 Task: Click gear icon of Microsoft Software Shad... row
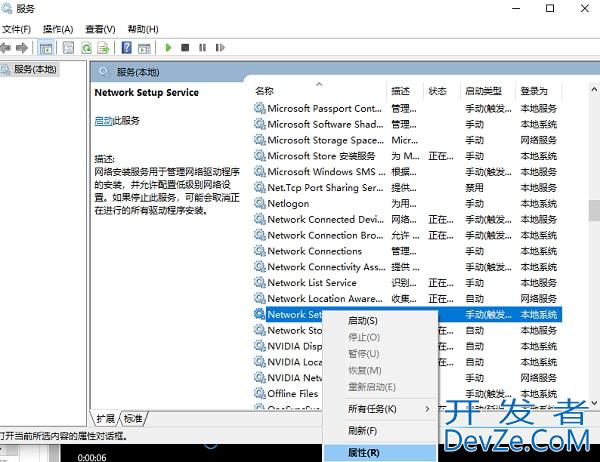click(260, 124)
